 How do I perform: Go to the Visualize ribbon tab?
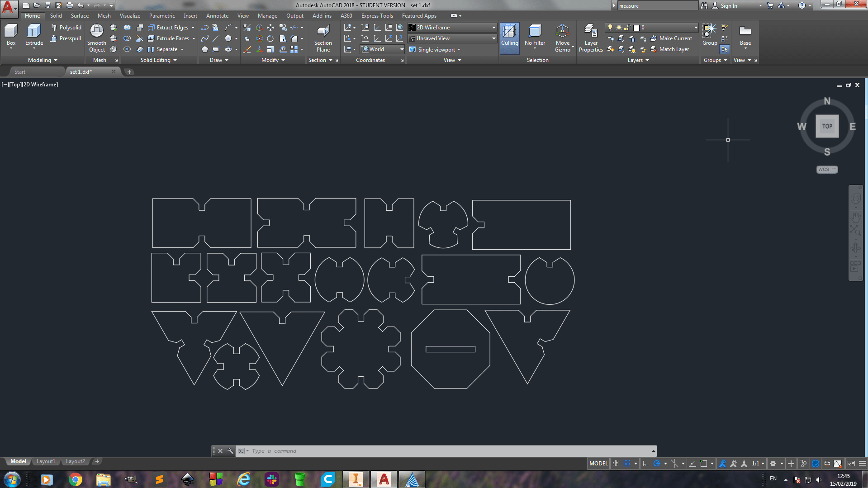[x=130, y=16]
